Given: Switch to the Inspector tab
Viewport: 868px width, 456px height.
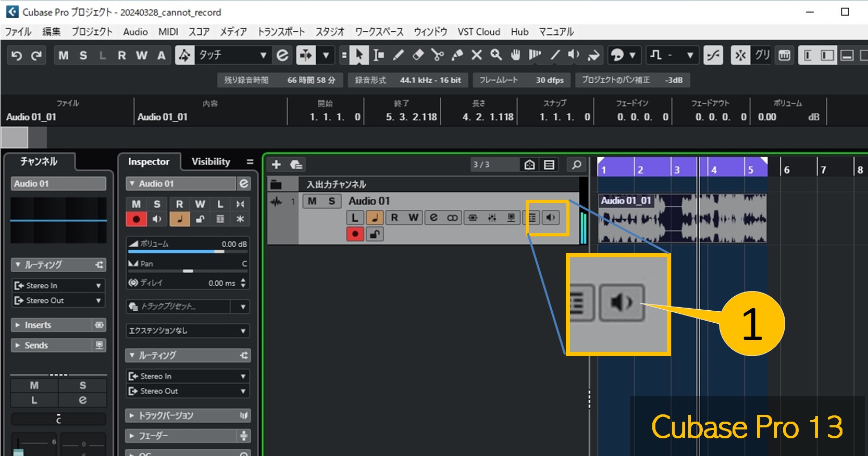Looking at the screenshot, I should 148,161.
